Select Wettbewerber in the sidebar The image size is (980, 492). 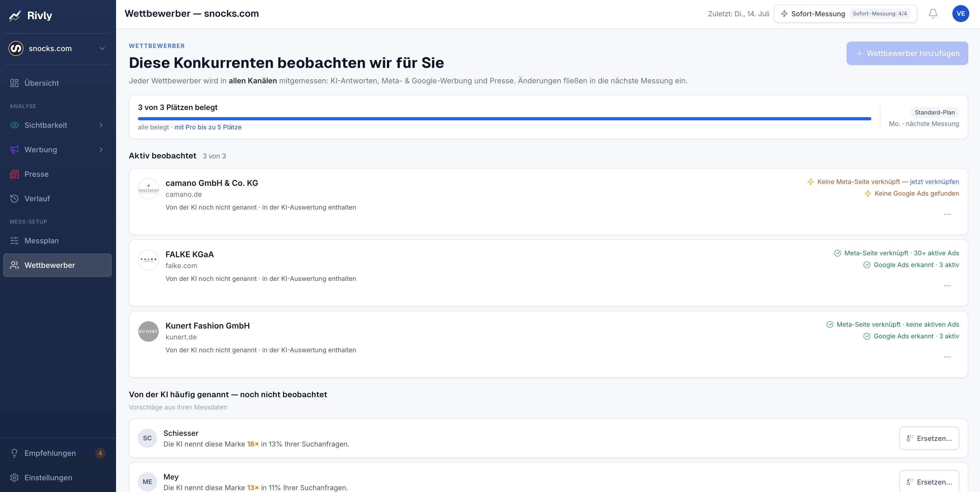pos(57,265)
